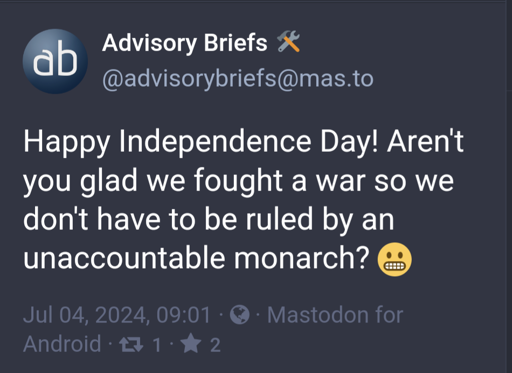512x373 pixels.
Task: Click the grimacing face emoji
Action: (394, 259)
